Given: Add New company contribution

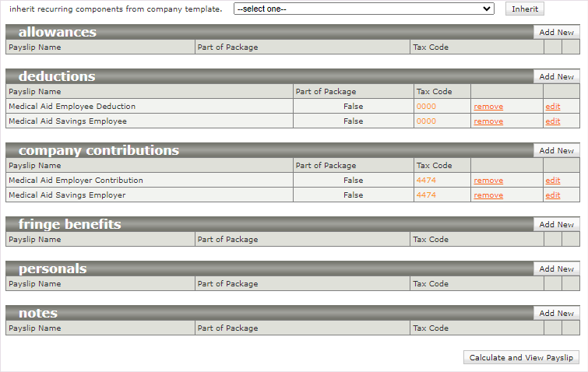Looking at the screenshot, I should pos(556,151).
